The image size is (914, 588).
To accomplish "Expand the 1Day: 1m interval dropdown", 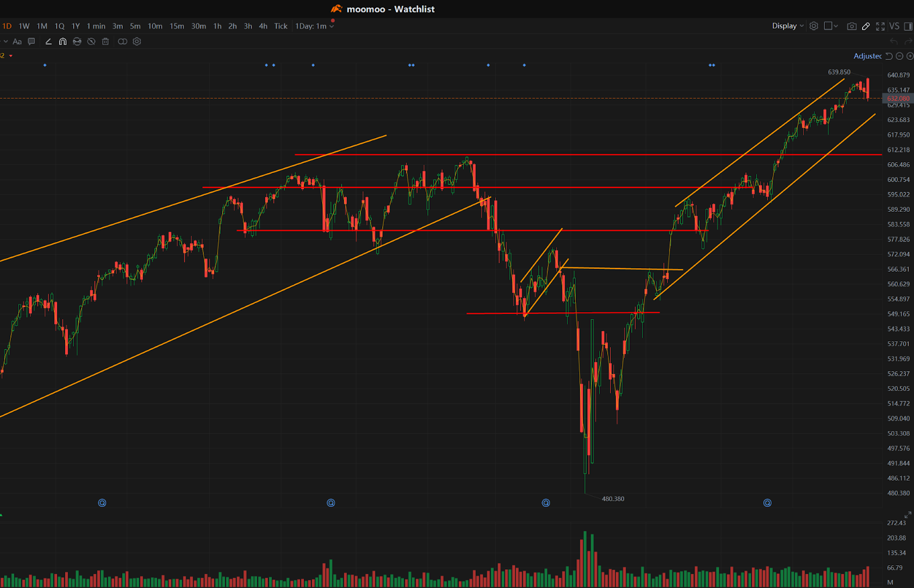I will click(314, 26).
